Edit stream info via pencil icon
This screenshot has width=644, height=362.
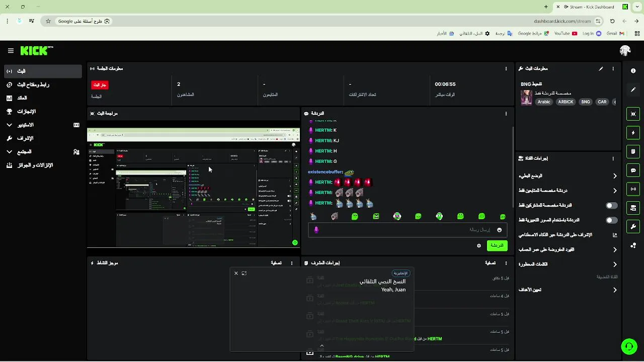601,68
